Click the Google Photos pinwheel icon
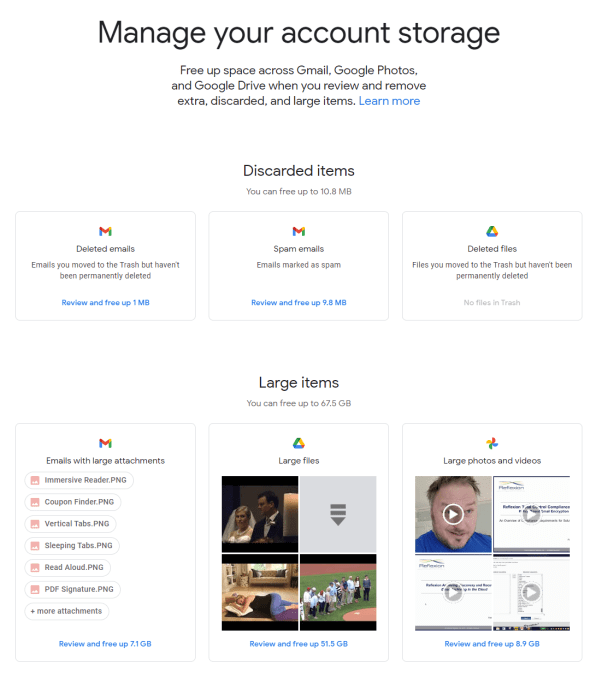The height and width of the screenshot is (677, 596). (492, 443)
